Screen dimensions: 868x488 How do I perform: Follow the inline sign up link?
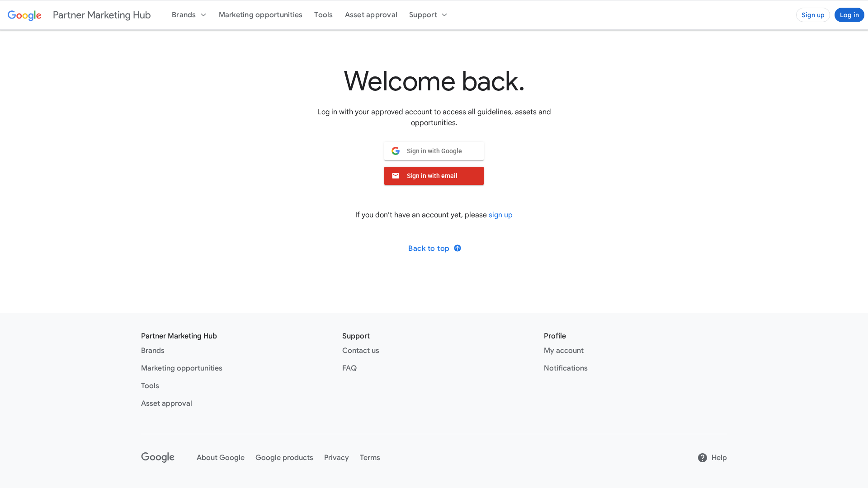tap(500, 215)
